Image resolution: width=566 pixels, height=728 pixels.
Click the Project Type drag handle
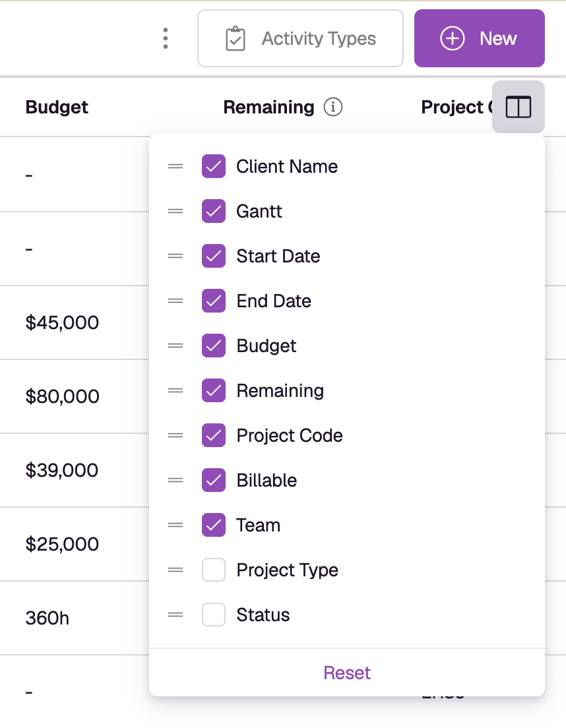click(175, 570)
